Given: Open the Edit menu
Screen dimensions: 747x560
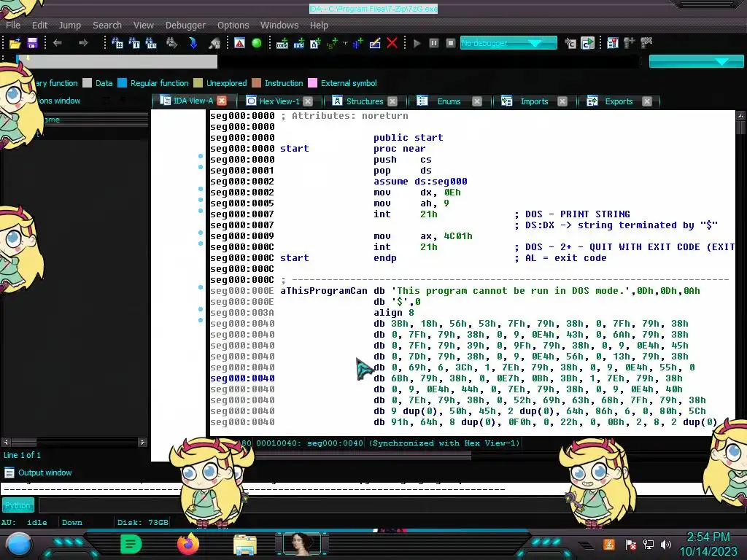Looking at the screenshot, I should pos(39,26).
